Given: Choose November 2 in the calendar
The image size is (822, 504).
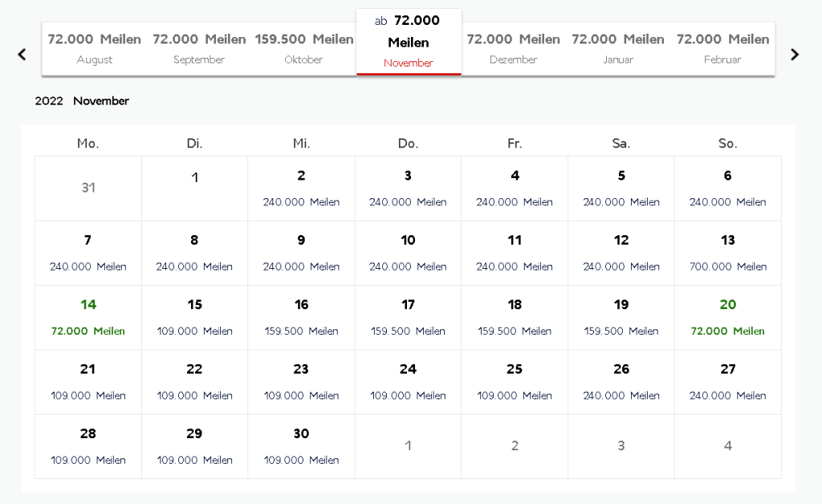Looking at the screenshot, I should pos(301,189).
